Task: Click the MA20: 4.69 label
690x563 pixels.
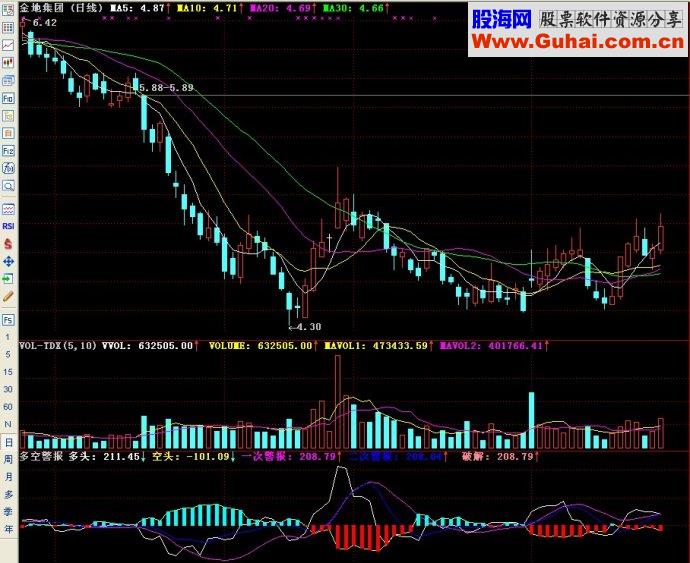Action: pos(280,8)
